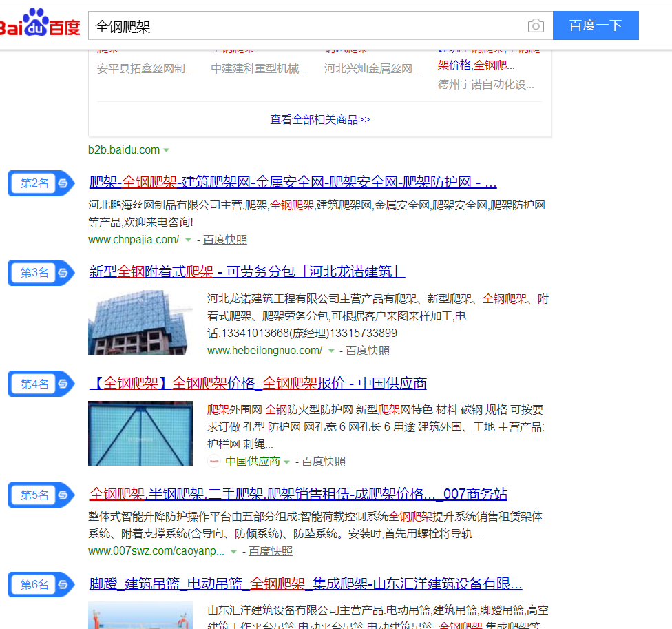
Task: Open 百度快照 for the www.007swz.com result
Action: tap(271, 551)
